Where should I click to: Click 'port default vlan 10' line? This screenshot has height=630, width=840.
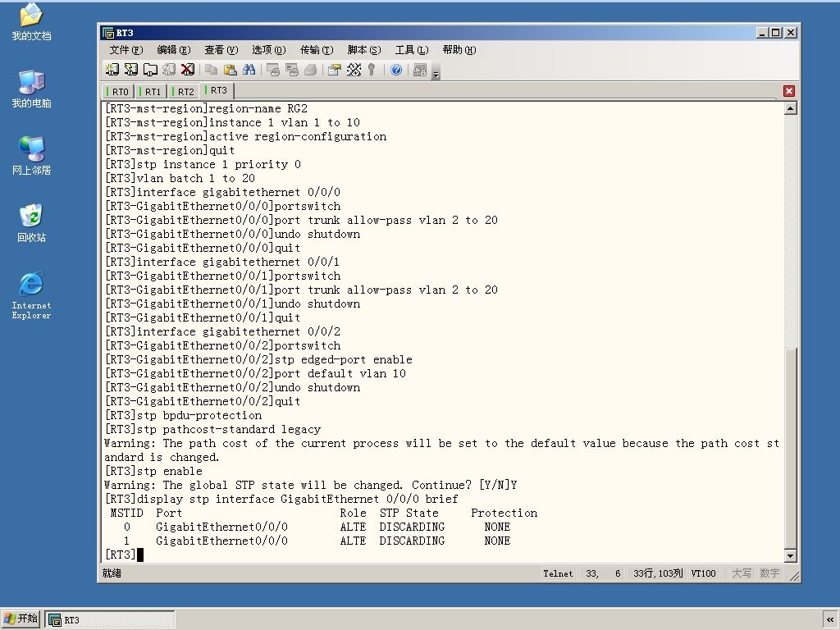(x=256, y=373)
